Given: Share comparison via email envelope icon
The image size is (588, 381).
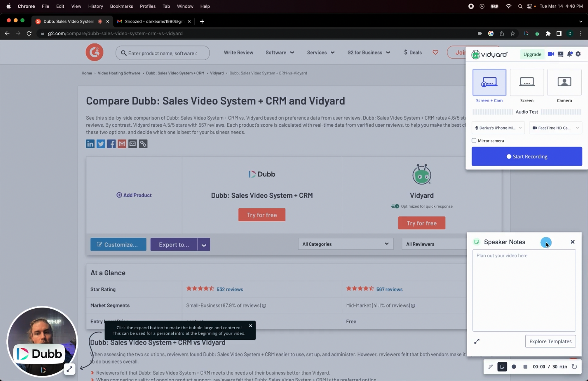Looking at the screenshot, I should (132, 144).
